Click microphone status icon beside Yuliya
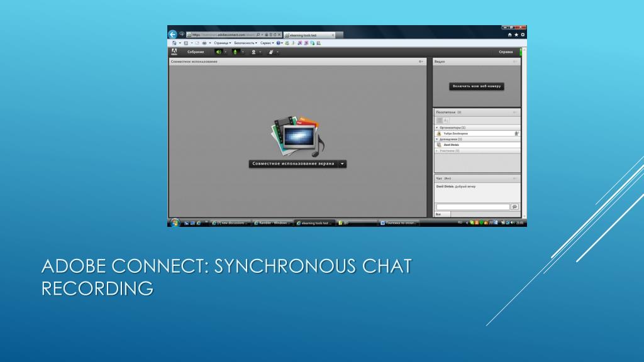The image size is (644, 362). 516,133
